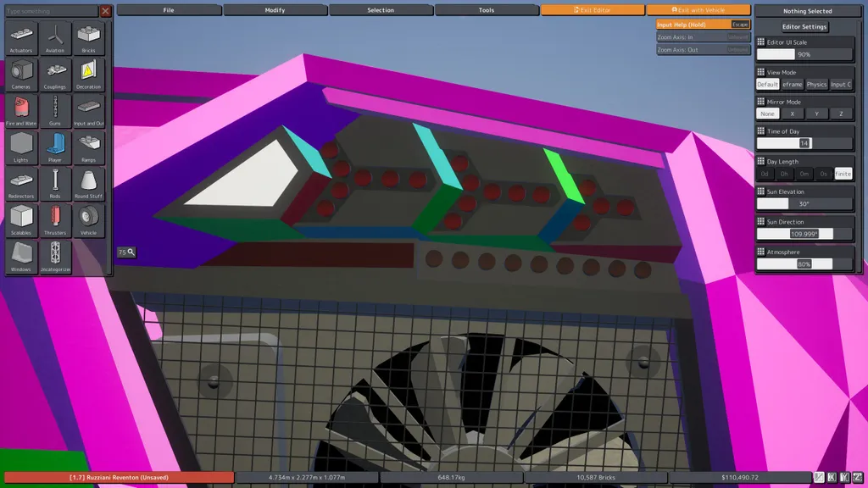Open the Tools menu

487,10
